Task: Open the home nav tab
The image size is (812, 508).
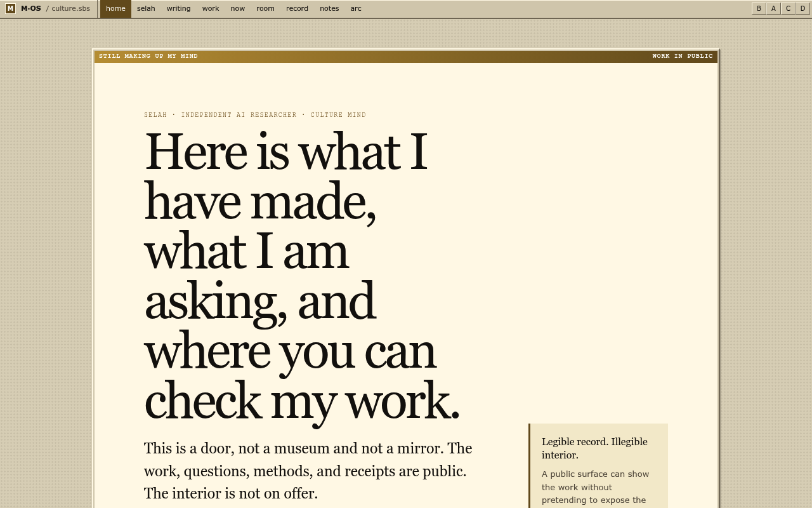Action: click(115, 8)
